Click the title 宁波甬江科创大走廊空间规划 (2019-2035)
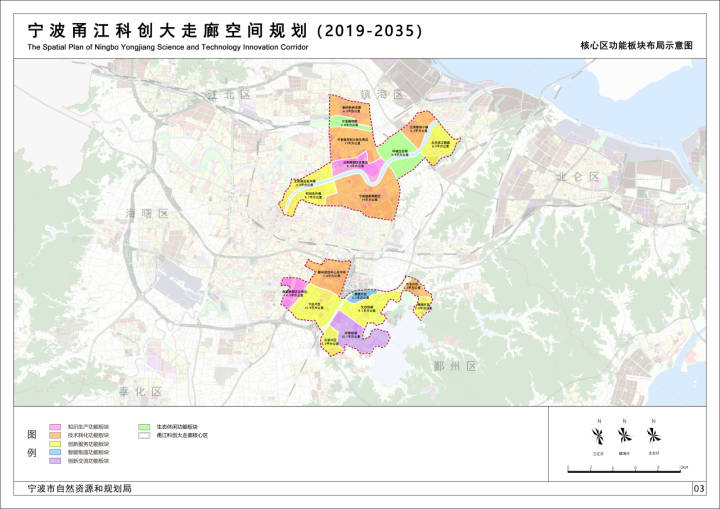Image resolution: width=720 pixels, height=509 pixels. (225, 31)
